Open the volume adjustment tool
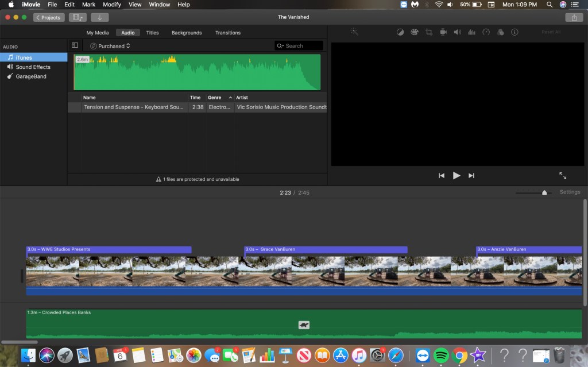Screen dimensions: 588x367 pyautogui.click(x=458, y=32)
